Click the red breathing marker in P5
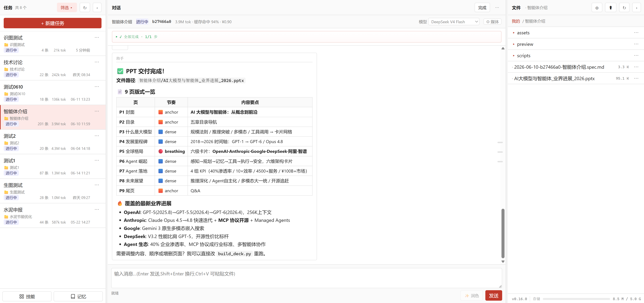 [160, 151]
